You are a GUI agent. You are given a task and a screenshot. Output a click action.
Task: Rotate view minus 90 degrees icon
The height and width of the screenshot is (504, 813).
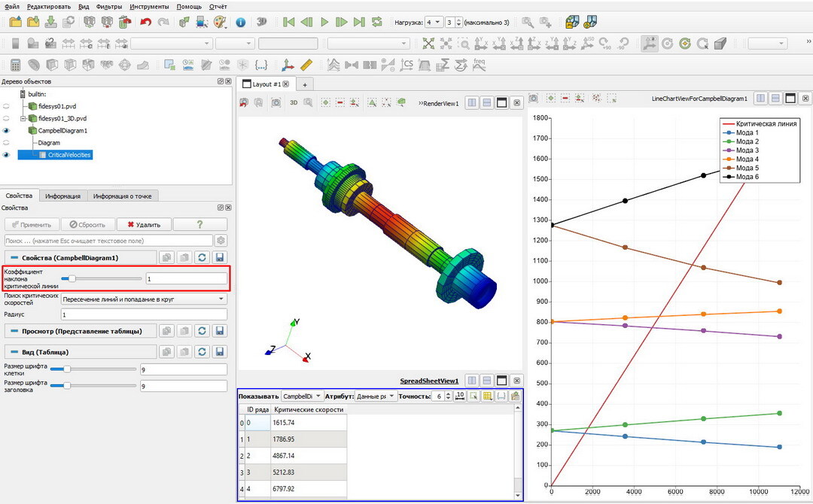[623, 44]
